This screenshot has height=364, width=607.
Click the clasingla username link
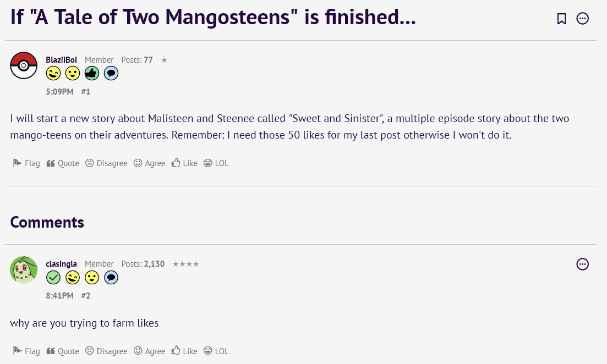pos(61,264)
